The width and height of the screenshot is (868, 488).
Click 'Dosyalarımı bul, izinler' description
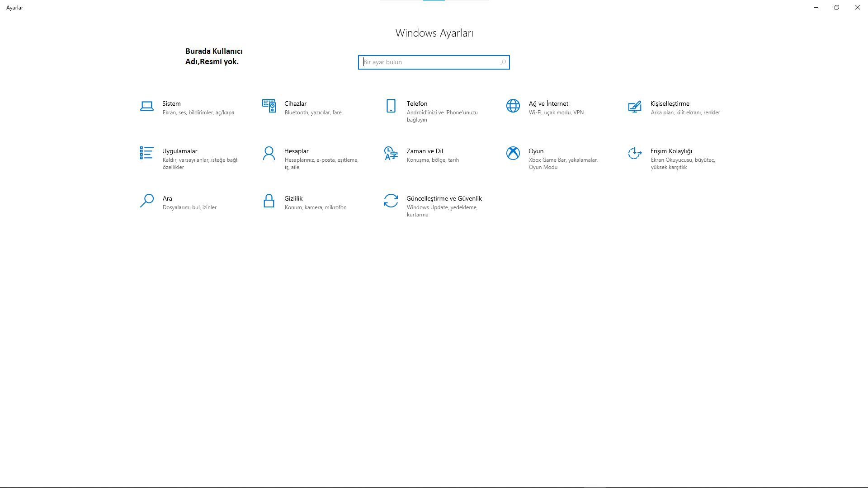189,207
